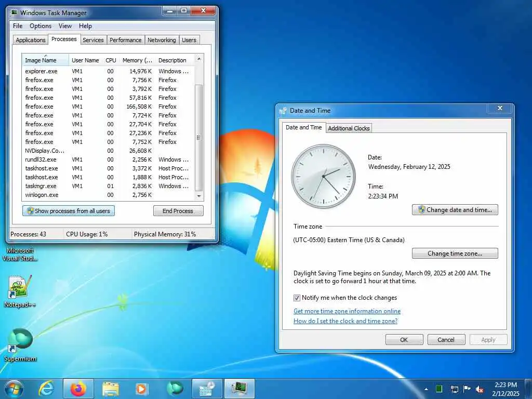Click Show processes from all users
The image size is (532, 399).
[69, 211]
